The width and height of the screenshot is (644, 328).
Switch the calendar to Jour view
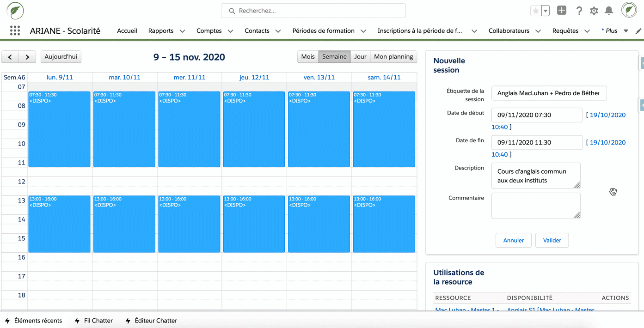tap(360, 56)
